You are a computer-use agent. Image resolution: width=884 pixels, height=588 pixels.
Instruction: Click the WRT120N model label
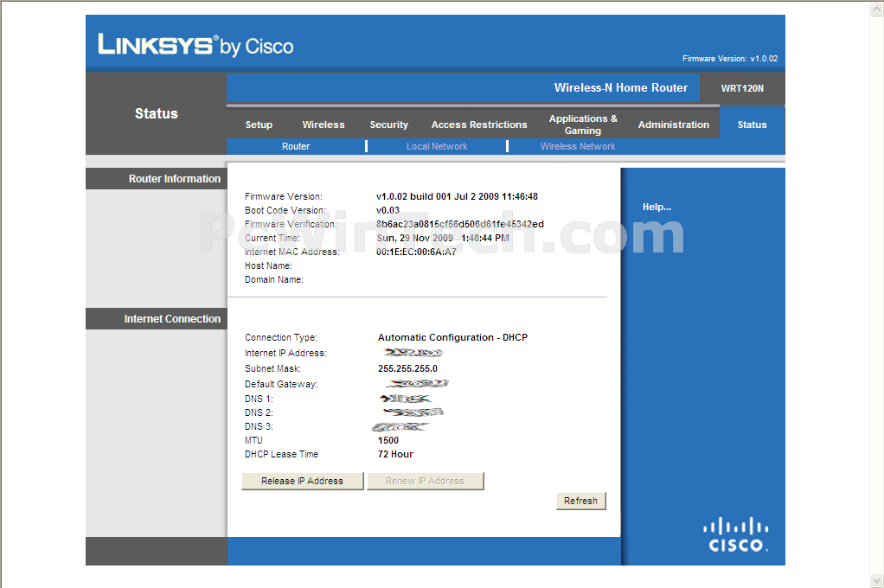(742, 88)
